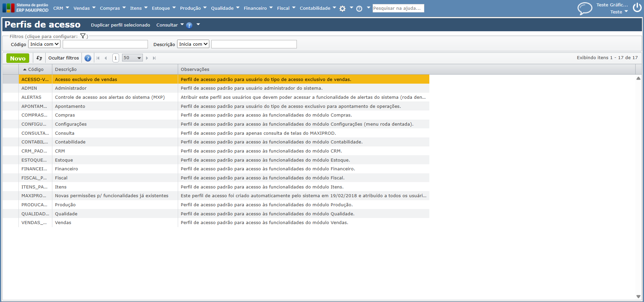The image size is (644, 302).
Task: Click the blue help icon in grid toolbar
Action: pyautogui.click(x=88, y=58)
